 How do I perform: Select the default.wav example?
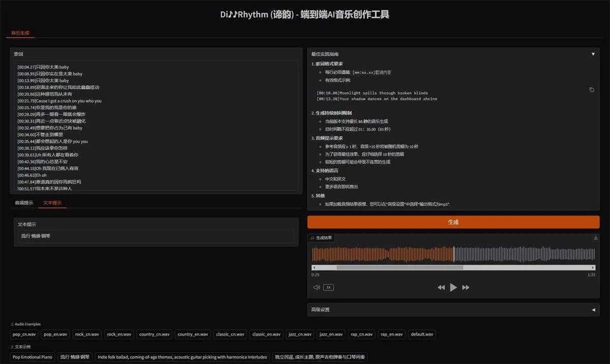click(x=422, y=334)
